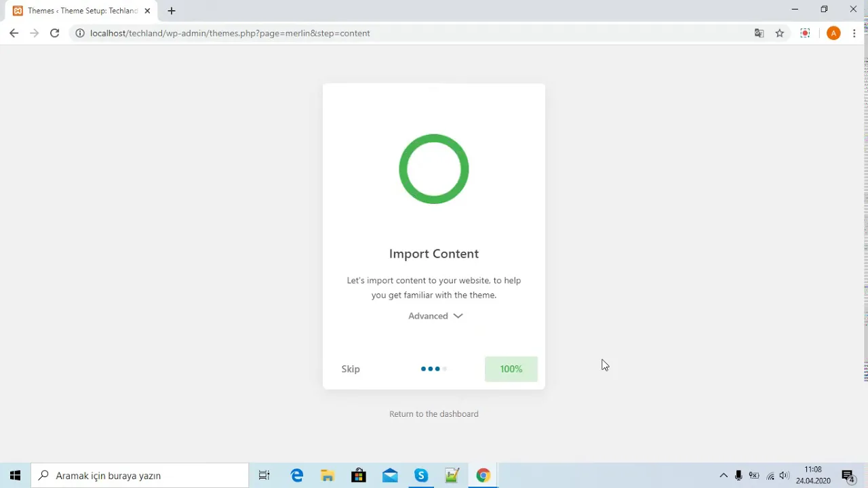868x488 pixels.
Task: Open the volume control tray icon
Action: (785, 476)
